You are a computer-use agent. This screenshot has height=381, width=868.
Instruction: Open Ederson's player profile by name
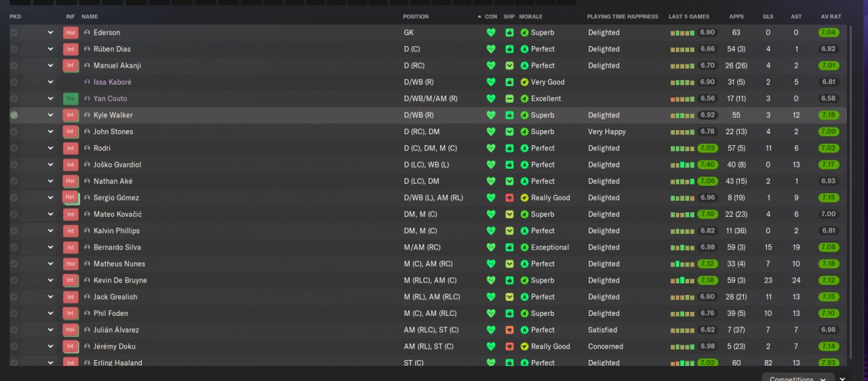tap(107, 33)
